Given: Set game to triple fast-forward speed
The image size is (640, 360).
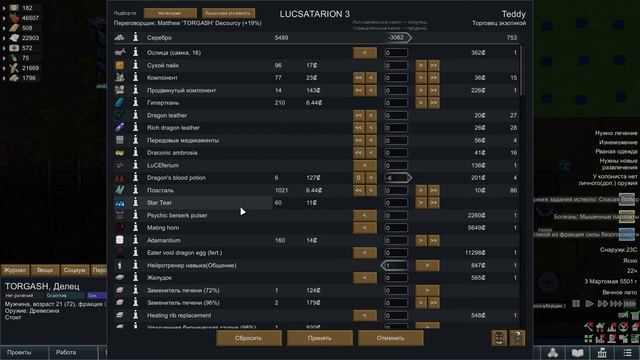Looking at the screenshot, I should 616,304.
